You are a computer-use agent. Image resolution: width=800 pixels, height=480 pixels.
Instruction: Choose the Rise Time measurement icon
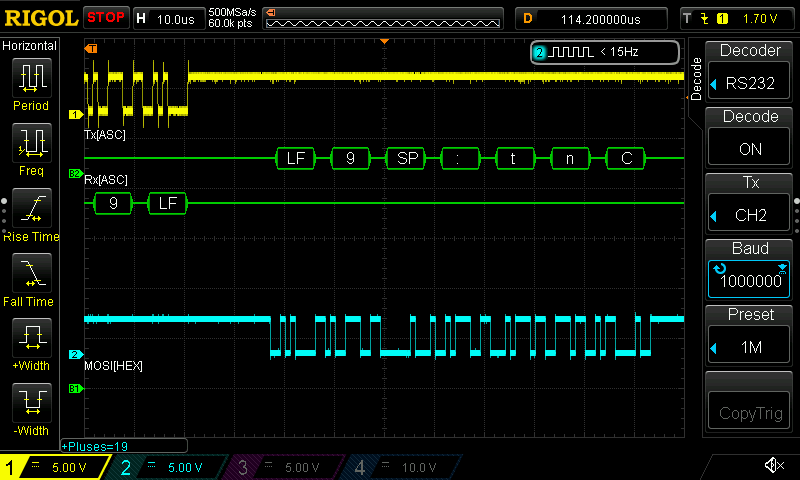[x=30, y=208]
